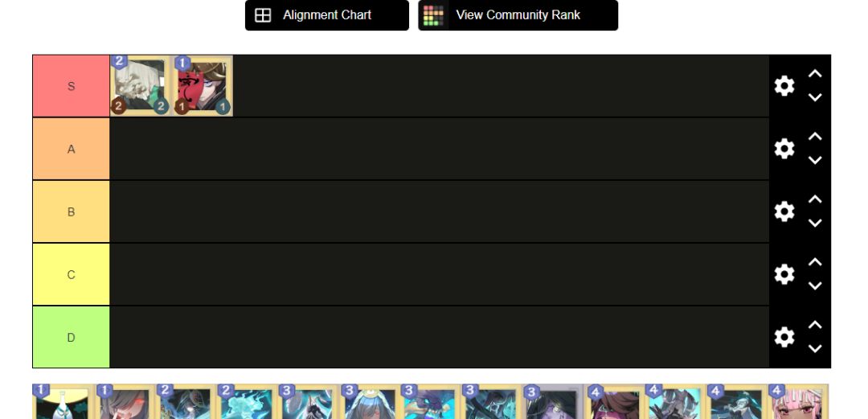Screen dimensions: 868x419
Task: View Community Rank page
Action: (518, 15)
